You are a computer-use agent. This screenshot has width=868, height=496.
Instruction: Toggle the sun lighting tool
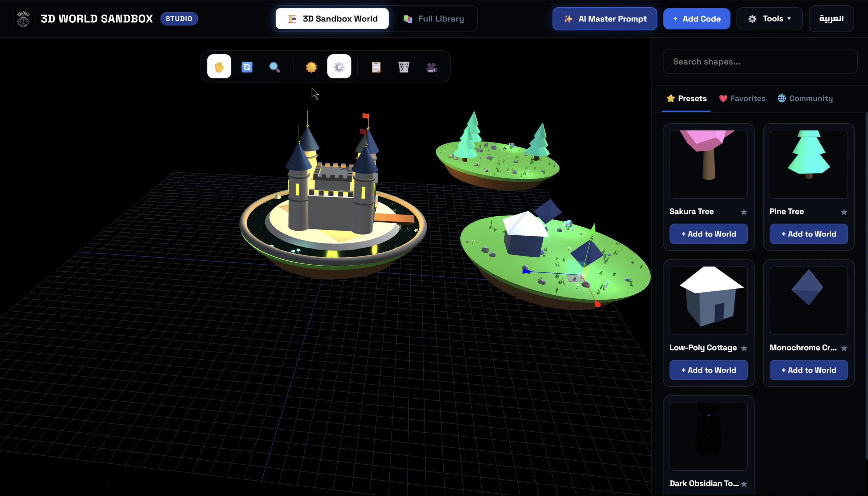pyautogui.click(x=311, y=67)
